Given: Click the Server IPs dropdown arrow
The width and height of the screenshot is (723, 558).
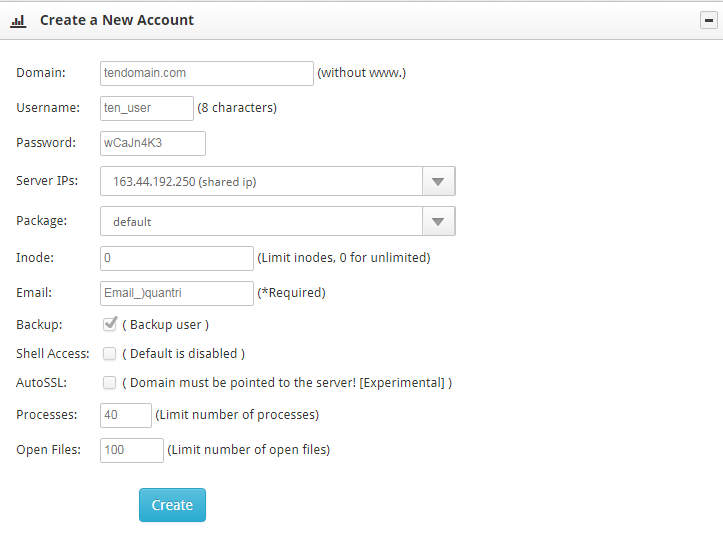Looking at the screenshot, I should click(x=439, y=181).
